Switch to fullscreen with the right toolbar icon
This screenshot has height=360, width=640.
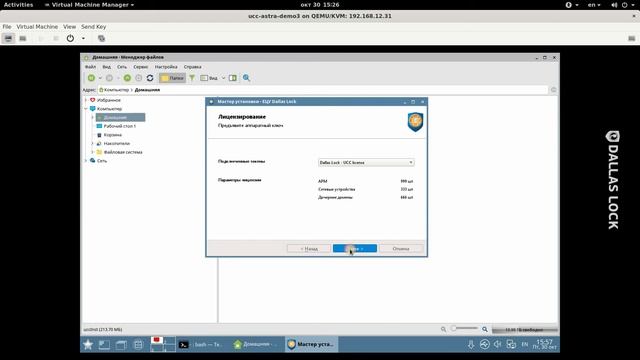tap(631, 38)
